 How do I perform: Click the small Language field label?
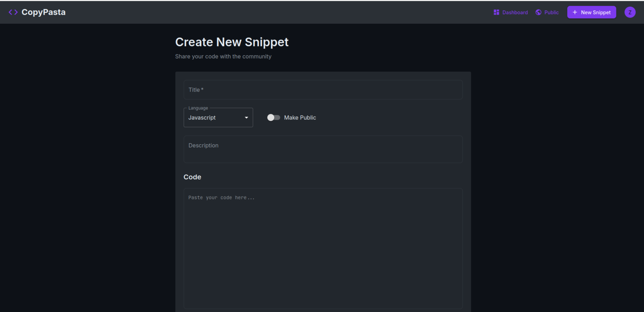click(x=198, y=108)
